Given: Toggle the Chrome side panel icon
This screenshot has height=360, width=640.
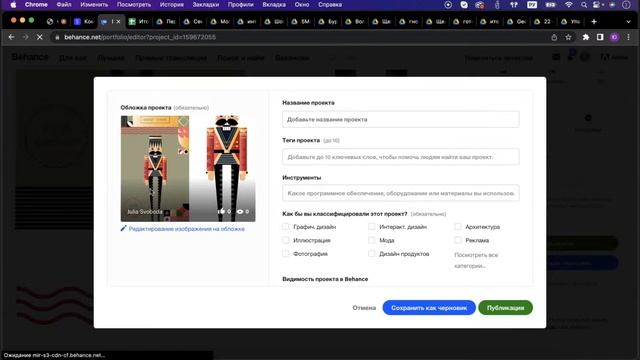Looking at the screenshot, I should (600, 37).
